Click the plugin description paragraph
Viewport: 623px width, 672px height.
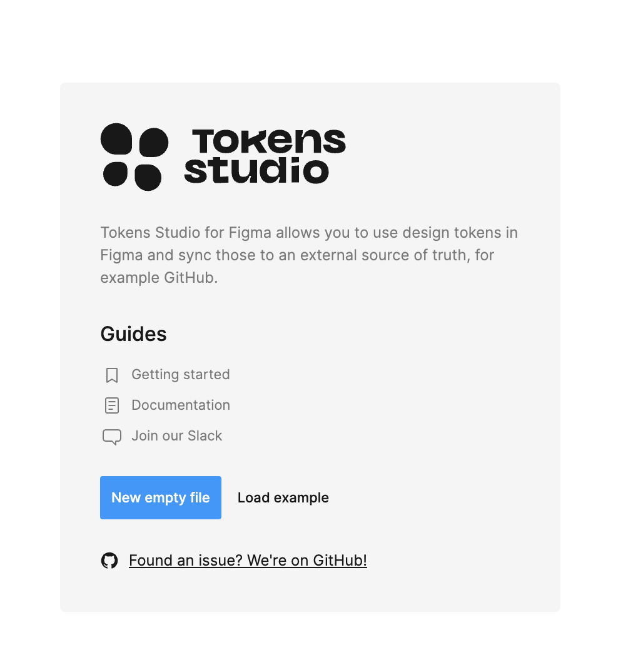pyautogui.click(x=308, y=255)
